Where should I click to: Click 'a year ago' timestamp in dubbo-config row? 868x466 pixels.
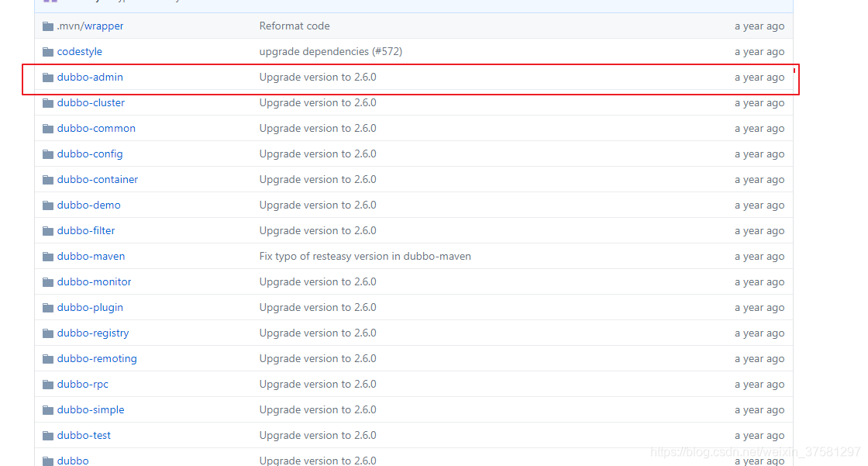[x=759, y=154]
